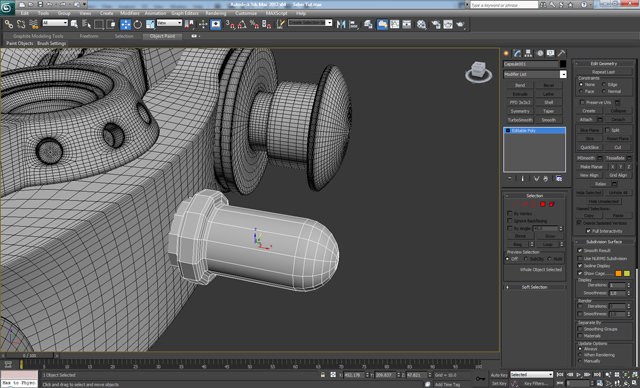Click Configure Modifier Sets icon below stack

(x=559, y=179)
